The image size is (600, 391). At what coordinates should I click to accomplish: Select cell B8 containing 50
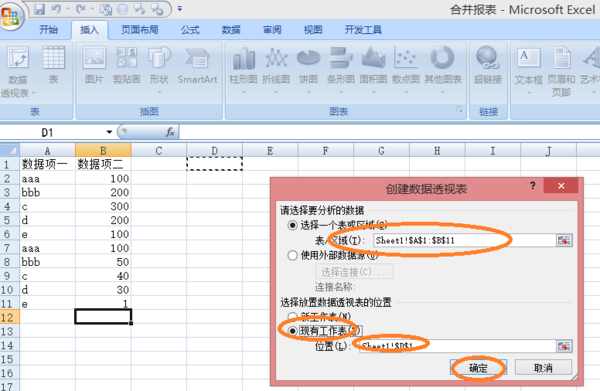click(103, 262)
